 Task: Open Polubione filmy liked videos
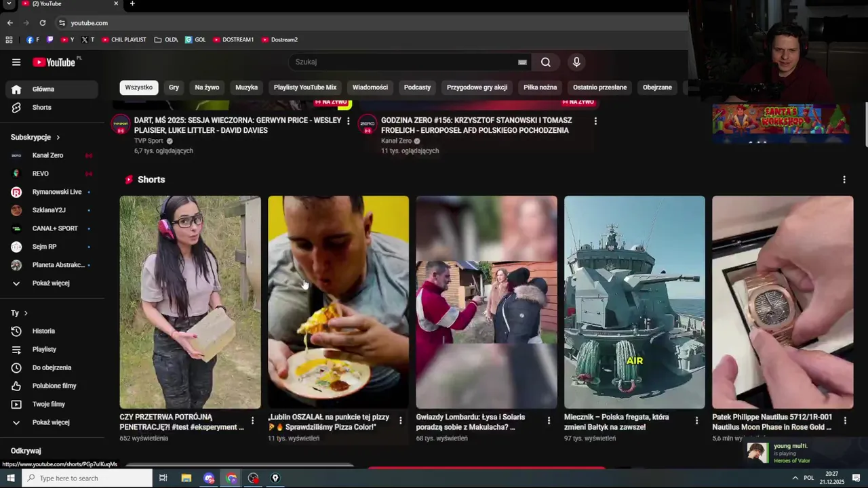[52, 386]
